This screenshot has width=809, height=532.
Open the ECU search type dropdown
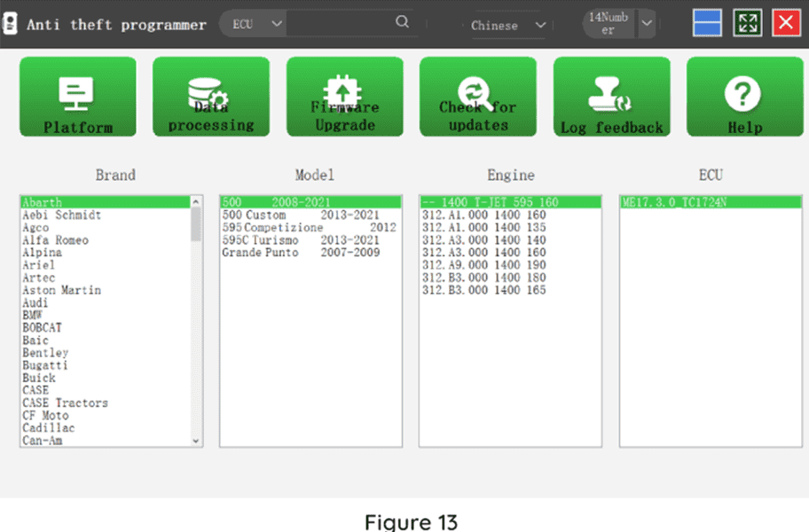253,24
